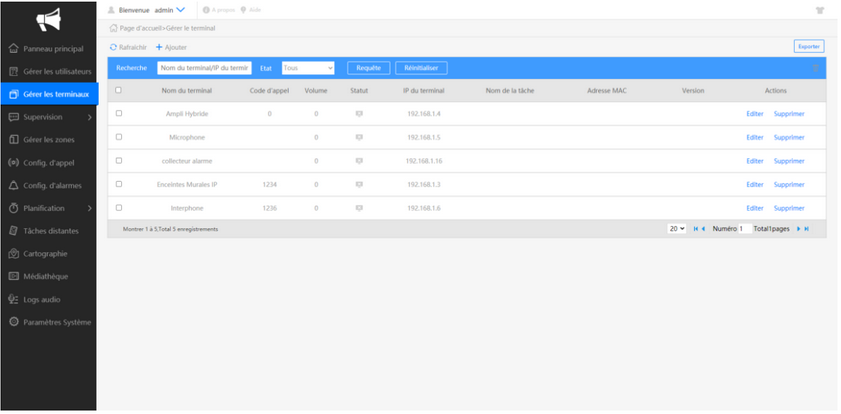
Task: Edit the Interphone terminal
Action: click(x=755, y=208)
